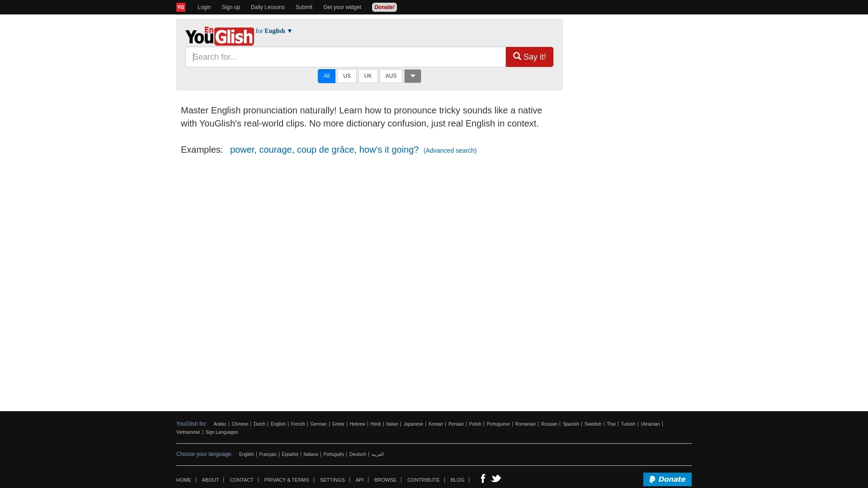Image resolution: width=868 pixels, height=488 pixels.
Task: Open the Login menu item
Action: pos(204,7)
